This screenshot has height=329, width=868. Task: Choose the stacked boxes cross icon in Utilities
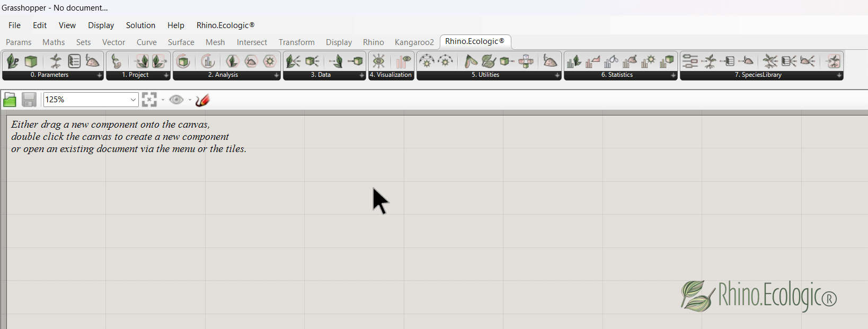click(526, 61)
